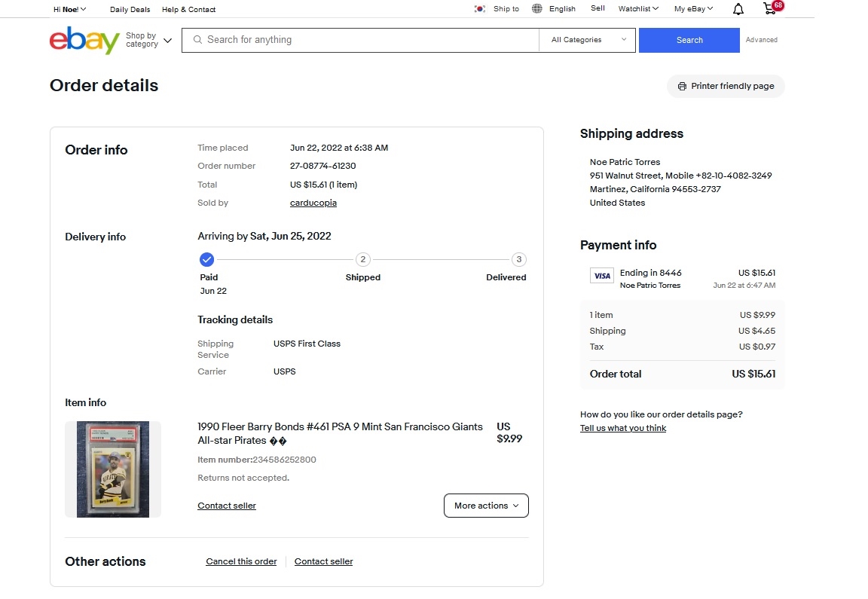Select the English language option

[562, 9]
